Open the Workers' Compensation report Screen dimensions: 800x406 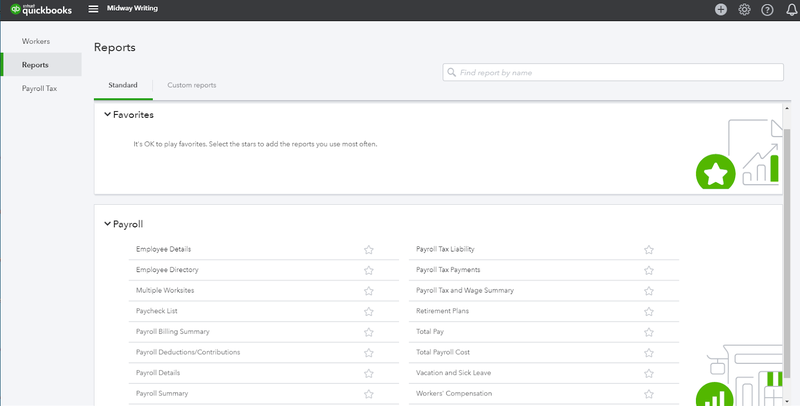pyautogui.click(x=454, y=393)
